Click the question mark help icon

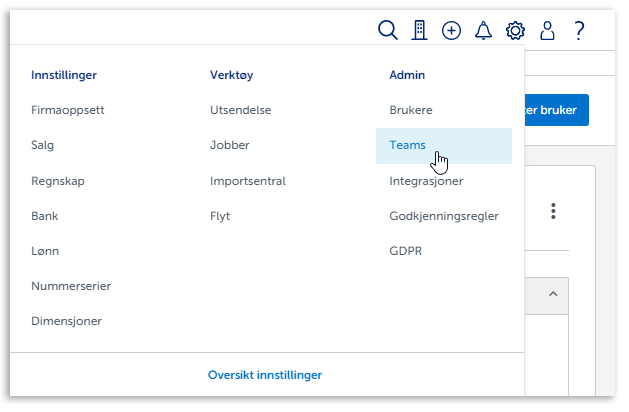point(579,31)
